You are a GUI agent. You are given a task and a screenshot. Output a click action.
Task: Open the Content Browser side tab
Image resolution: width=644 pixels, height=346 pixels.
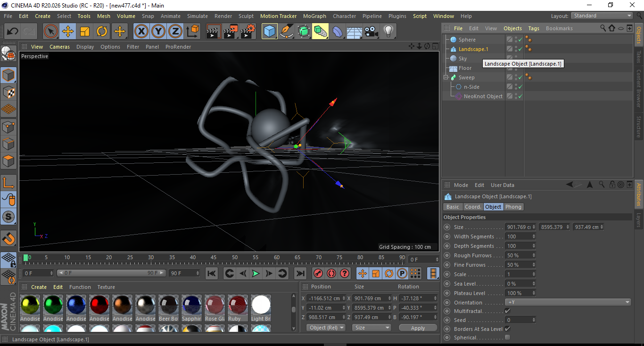click(639, 88)
